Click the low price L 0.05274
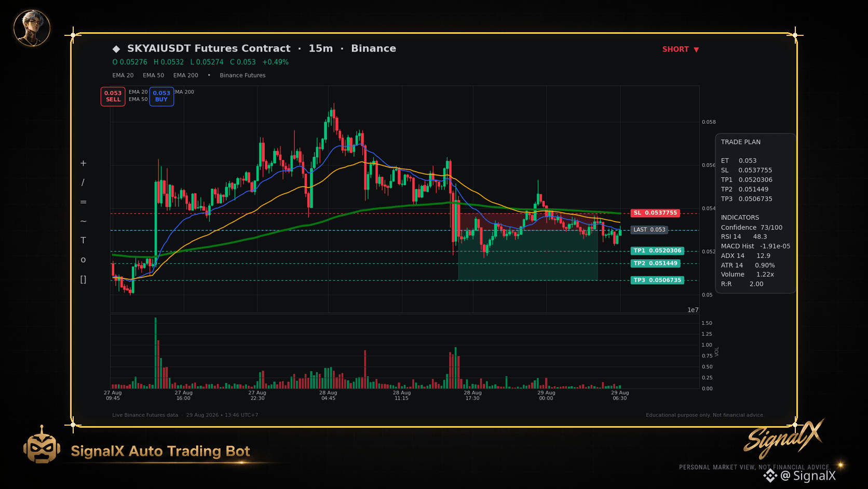The height and width of the screenshot is (489, 868). [207, 62]
